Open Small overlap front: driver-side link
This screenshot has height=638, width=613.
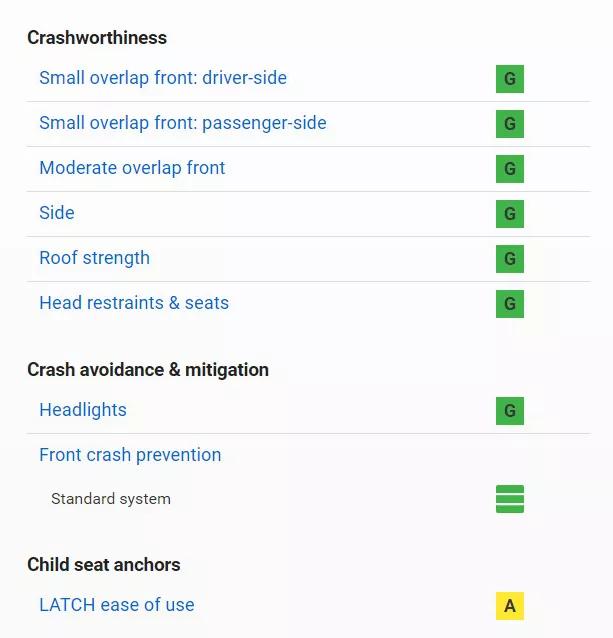point(163,78)
